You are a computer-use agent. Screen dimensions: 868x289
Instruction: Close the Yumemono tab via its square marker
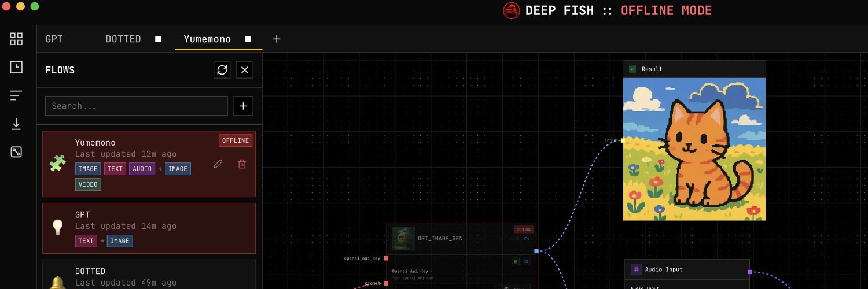(248, 39)
